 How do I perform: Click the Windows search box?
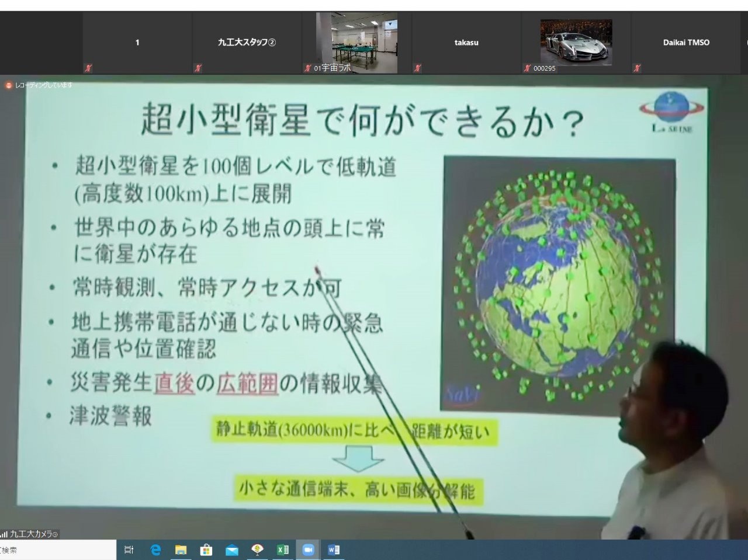(58, 549)
